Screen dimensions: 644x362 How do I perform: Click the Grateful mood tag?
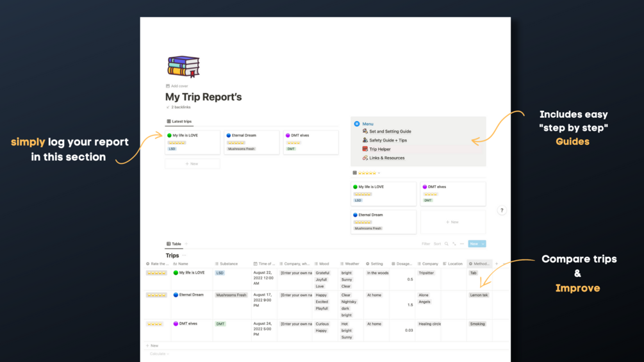[322, 273]
